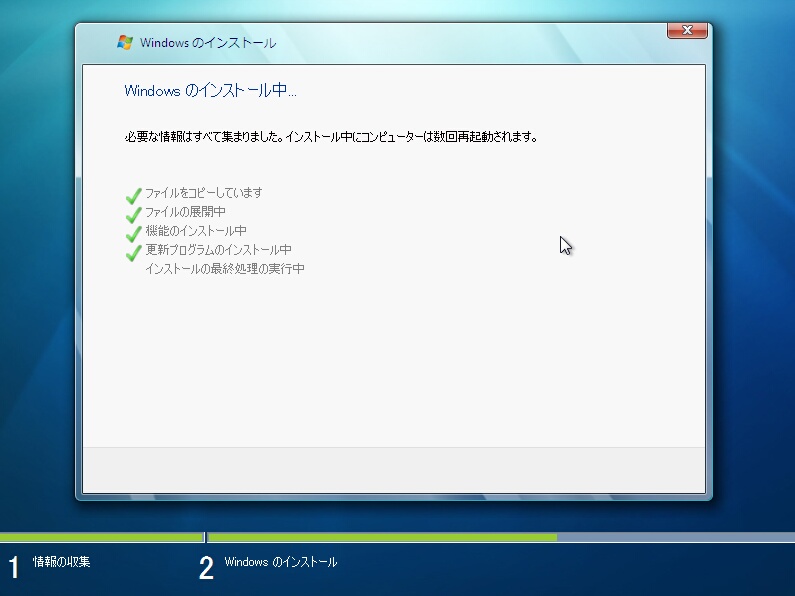Close the Windows のインストール dialog
The height and width of the screenshot is (596, 795).
tap(687, 30)
